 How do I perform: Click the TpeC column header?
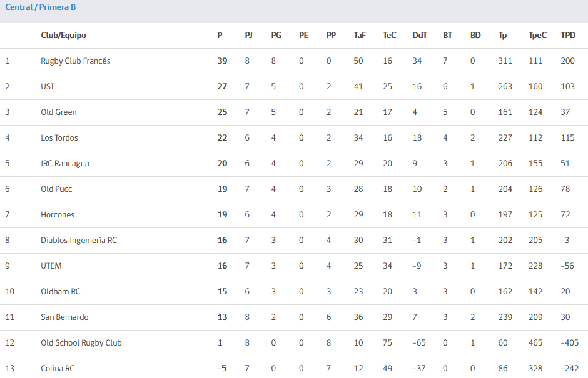coord(537,35)
